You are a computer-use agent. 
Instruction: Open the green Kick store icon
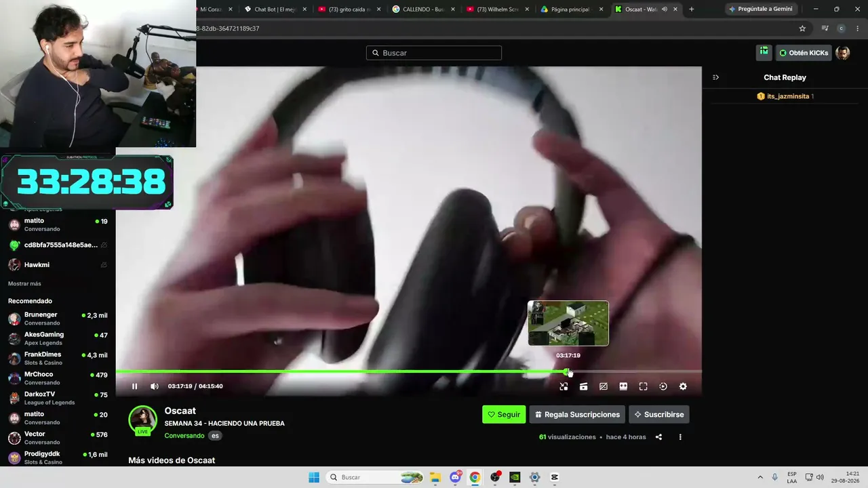click(764, 52)
